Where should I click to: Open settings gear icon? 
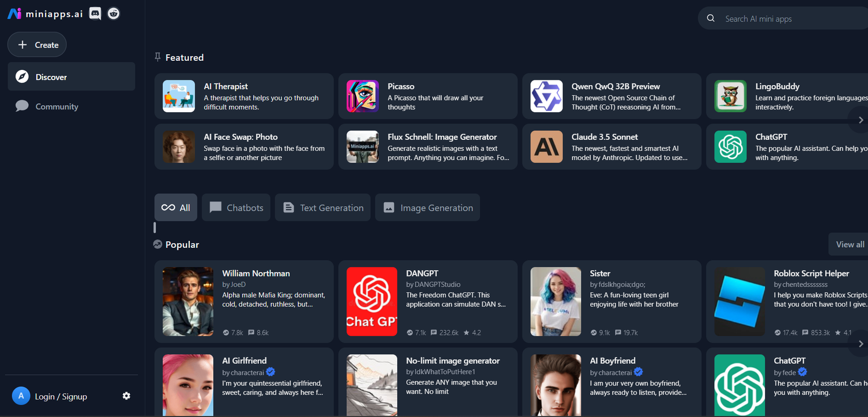click(x=126, y=396)
